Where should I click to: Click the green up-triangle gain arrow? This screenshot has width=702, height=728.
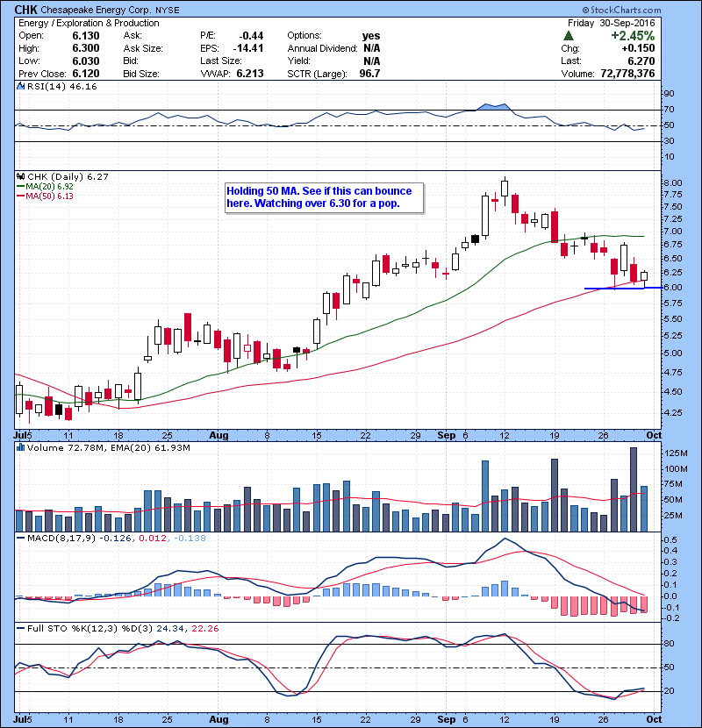point(569,37)
